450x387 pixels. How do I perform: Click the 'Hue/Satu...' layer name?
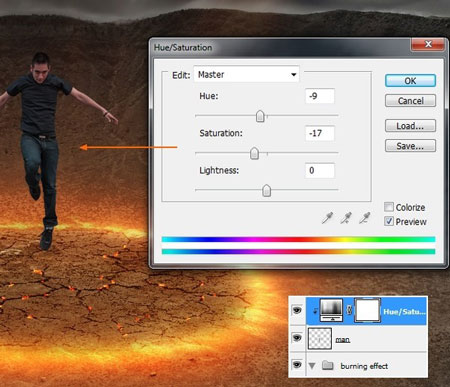[404, 312]
